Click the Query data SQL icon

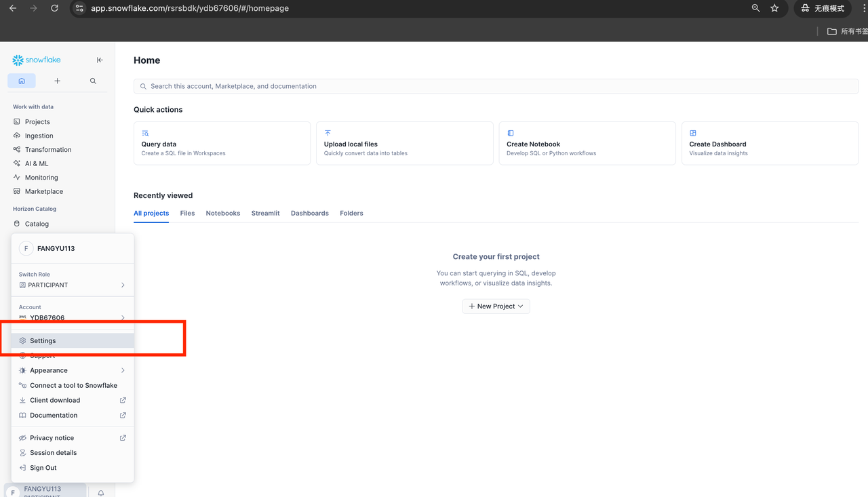[145, 133]
